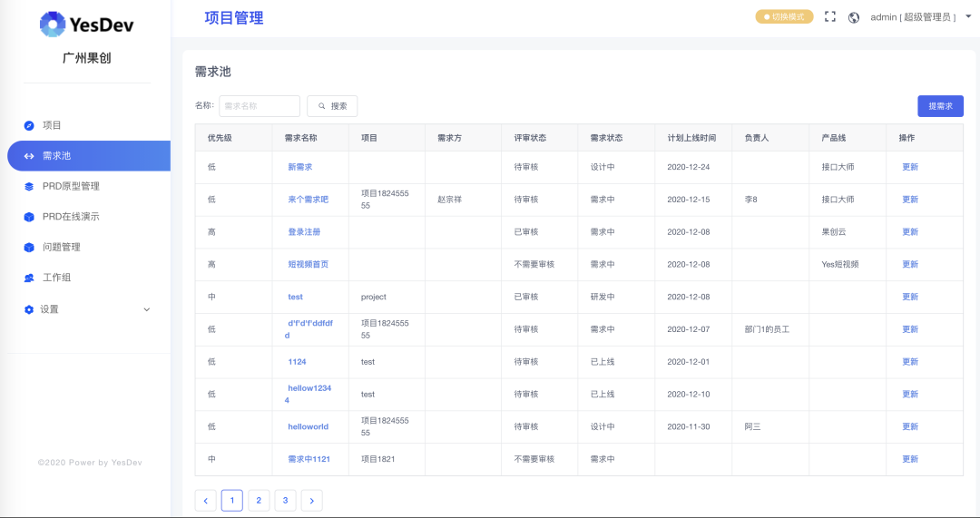
Task: Open the hellow12344 requirement link
Action: pos(309,395)
